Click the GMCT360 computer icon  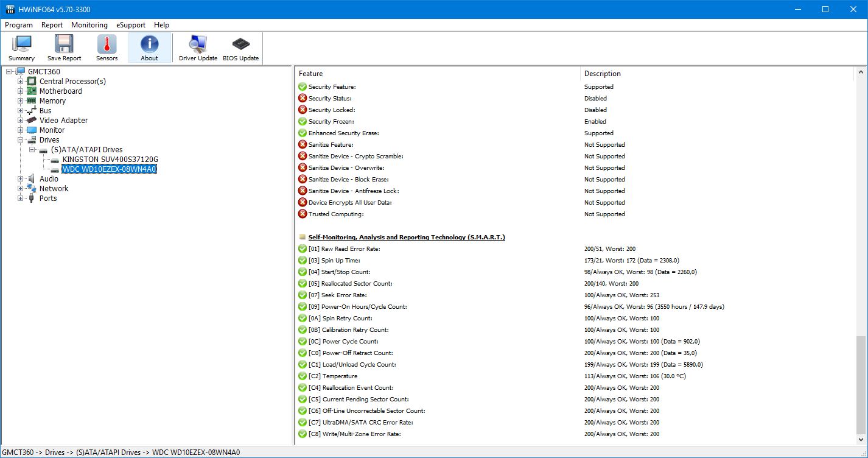(21, 72)
